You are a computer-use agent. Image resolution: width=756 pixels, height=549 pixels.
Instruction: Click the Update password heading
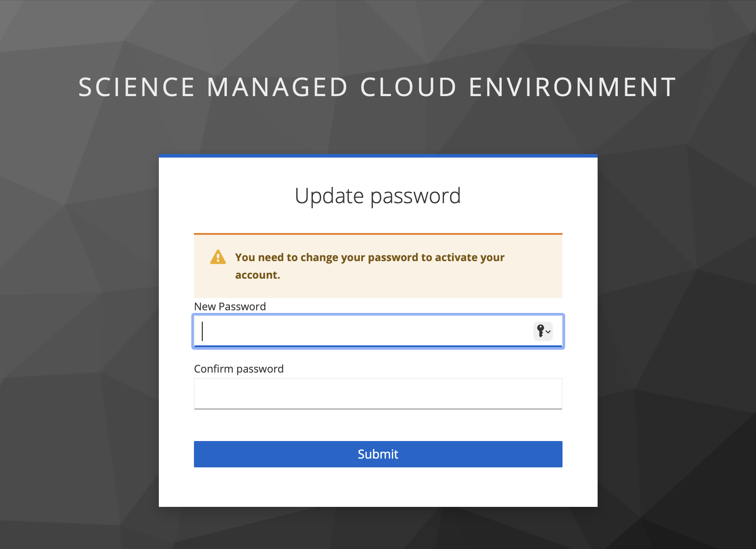click(x=378, y=196)
